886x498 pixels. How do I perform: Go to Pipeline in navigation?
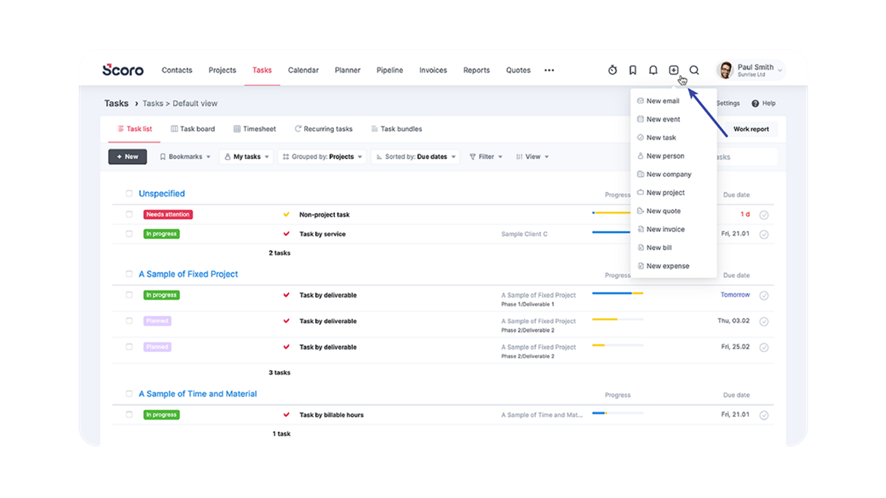(390, 70)
